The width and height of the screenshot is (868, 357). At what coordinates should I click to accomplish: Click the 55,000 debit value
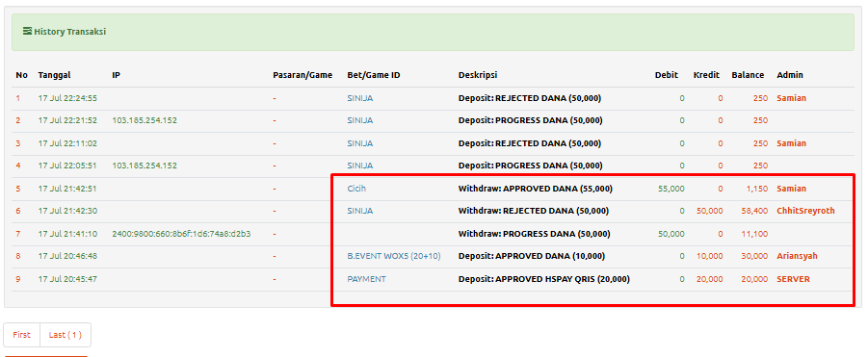point(671,189)
